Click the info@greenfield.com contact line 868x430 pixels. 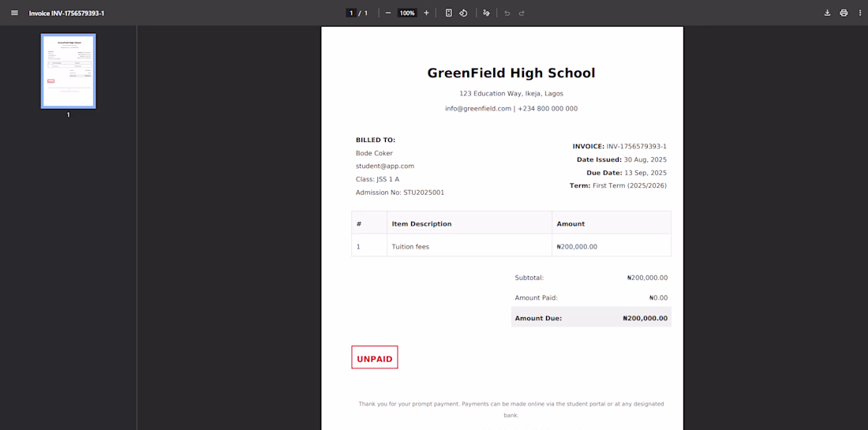(511, 108)
